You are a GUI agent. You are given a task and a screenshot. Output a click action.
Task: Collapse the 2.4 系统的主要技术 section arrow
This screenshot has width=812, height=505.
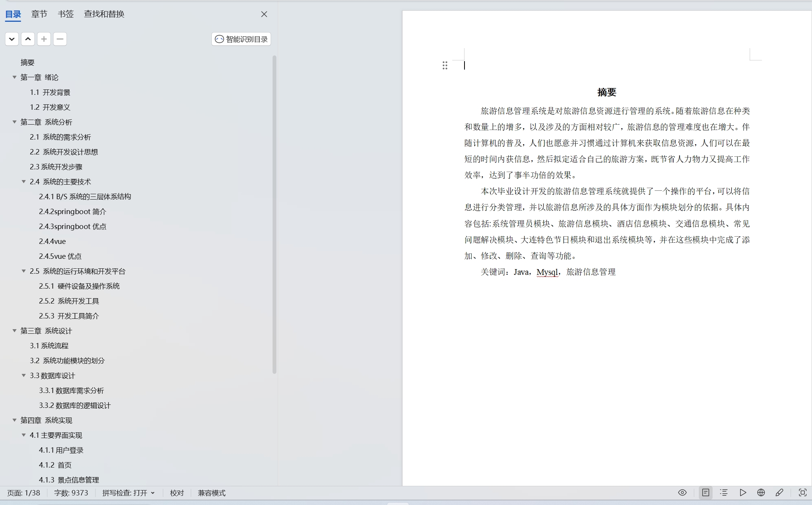24,182
